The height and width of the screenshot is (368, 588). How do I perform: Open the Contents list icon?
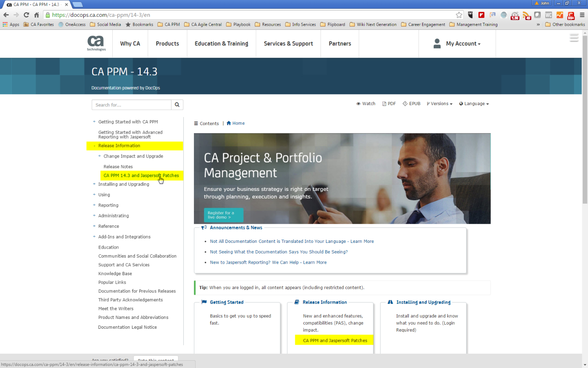point(196,123)
